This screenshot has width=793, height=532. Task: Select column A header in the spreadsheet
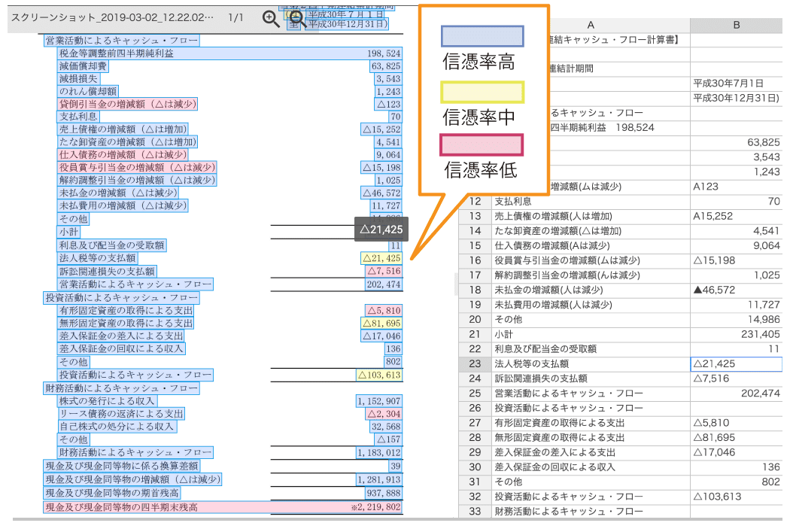[x=590, y=26]
